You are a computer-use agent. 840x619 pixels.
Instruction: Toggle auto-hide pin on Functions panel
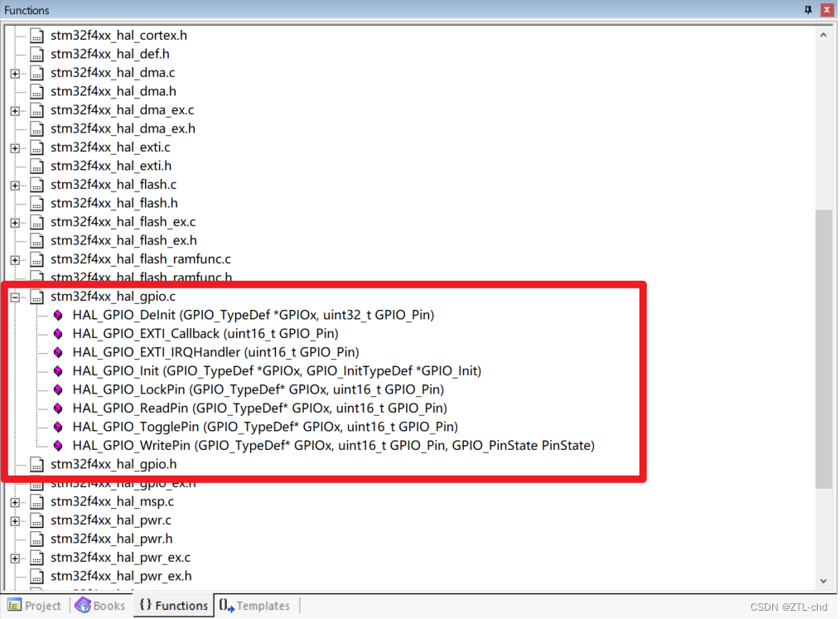point(808,10)
